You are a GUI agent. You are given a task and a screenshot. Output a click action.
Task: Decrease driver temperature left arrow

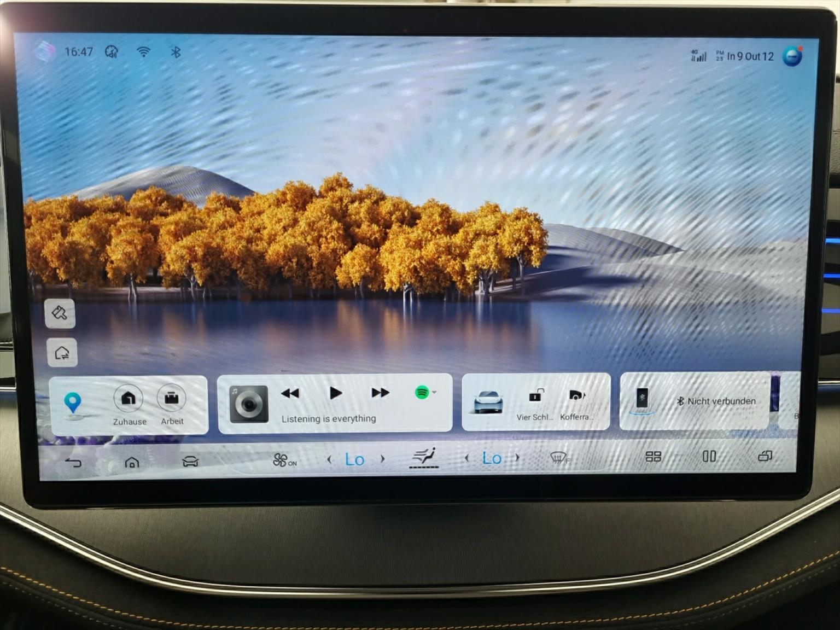[x=329, y=460]
